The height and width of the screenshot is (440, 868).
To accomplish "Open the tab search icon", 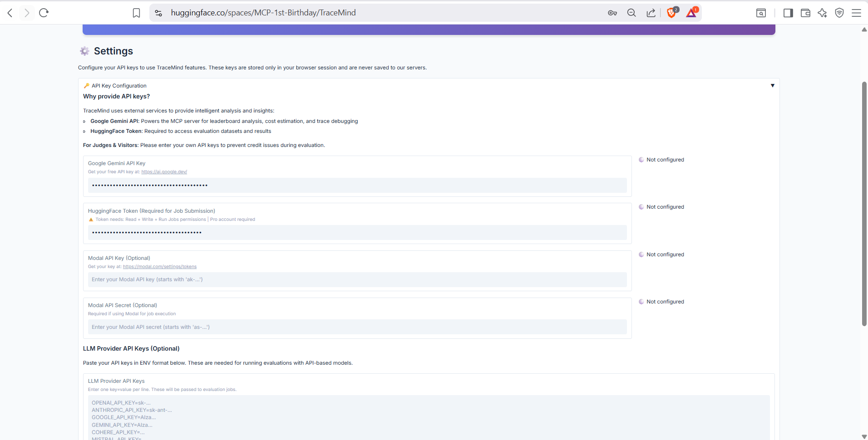I will tap(761, 13).
